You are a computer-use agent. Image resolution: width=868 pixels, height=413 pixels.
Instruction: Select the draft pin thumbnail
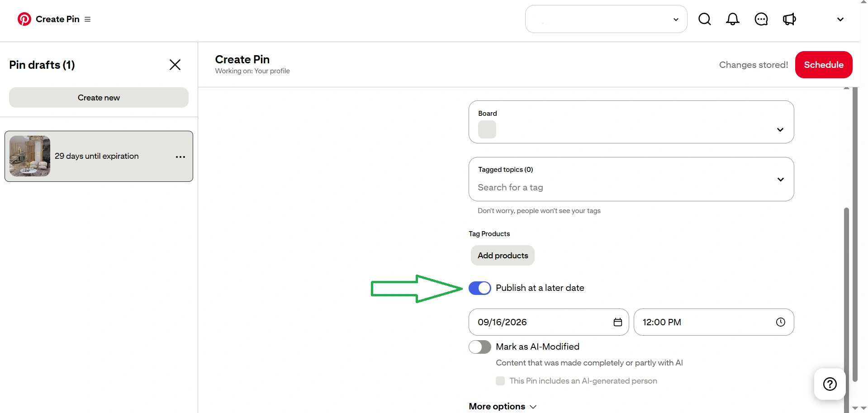coord(30,156)
